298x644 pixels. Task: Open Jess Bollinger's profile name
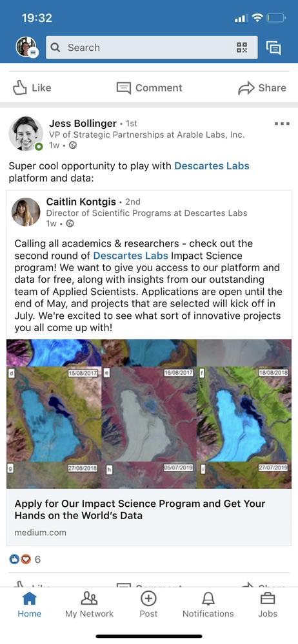(83, 123)
